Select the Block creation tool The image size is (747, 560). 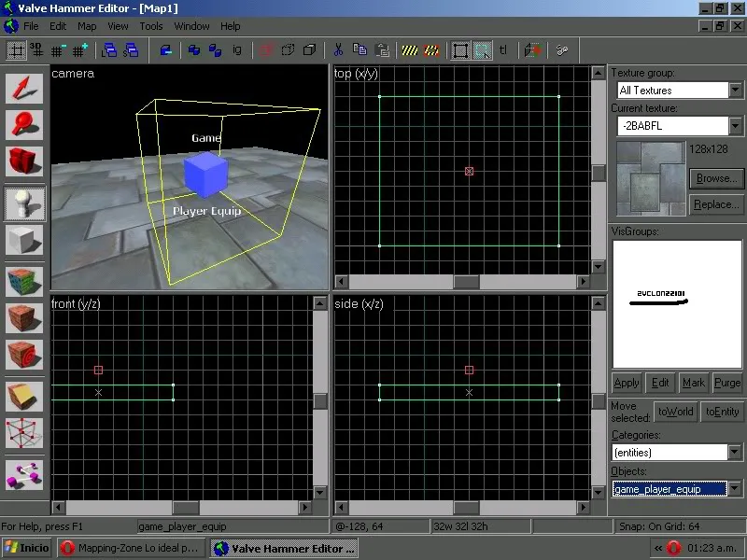[23, 241]
